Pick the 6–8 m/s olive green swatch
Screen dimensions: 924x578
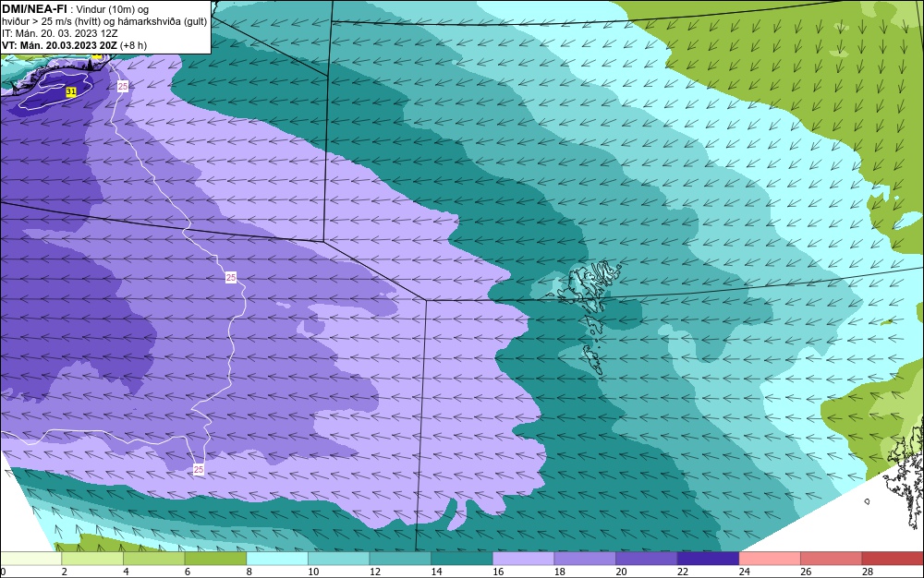215,559
